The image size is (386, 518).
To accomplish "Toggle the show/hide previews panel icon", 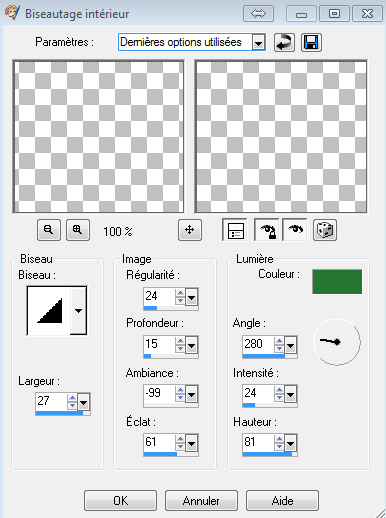I will (235, 230).
